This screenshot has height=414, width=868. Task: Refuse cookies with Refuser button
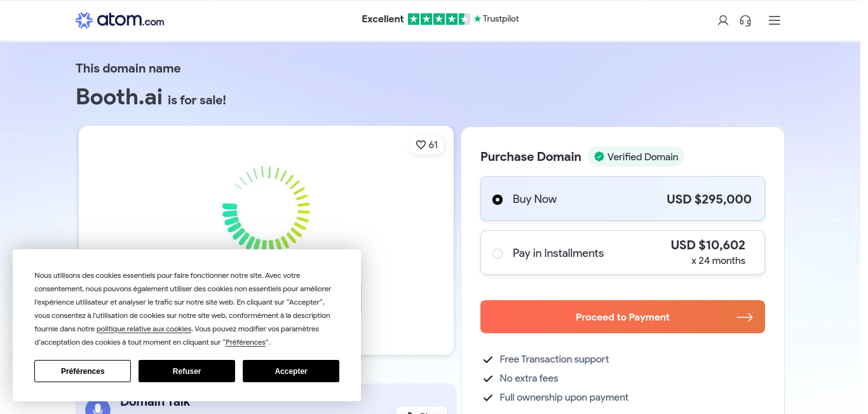187,371
